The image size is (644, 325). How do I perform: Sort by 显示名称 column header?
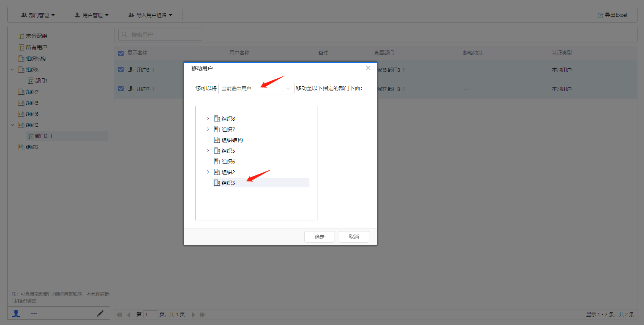137,53
